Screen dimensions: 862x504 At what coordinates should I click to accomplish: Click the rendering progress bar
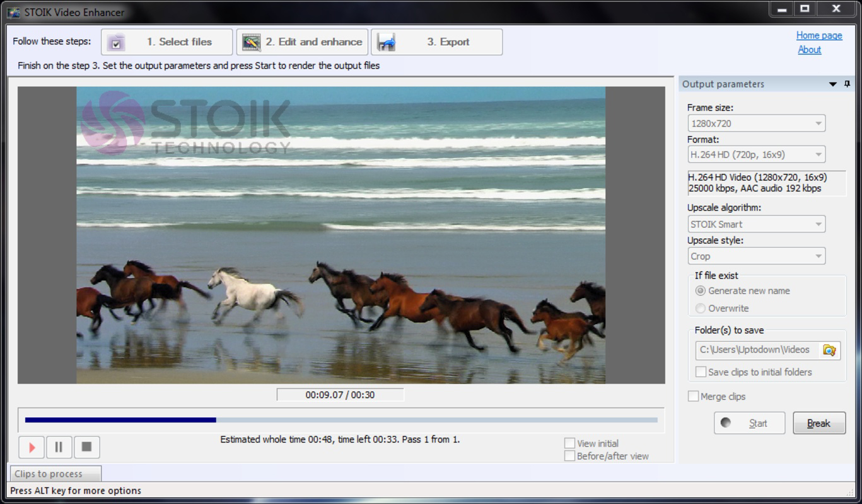(x=341, y=420)
